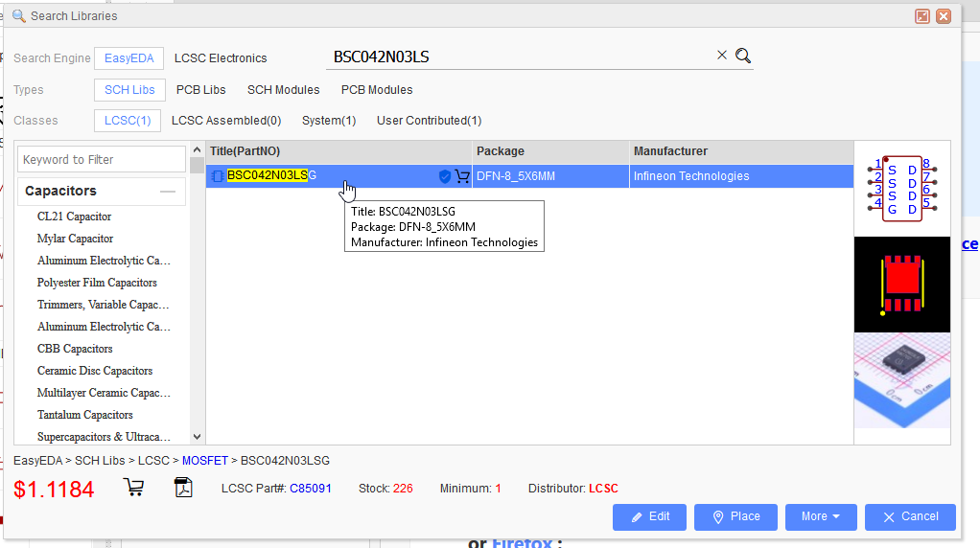
Task: Switch to SCH Modules type
Action: (x=283, y=90)
